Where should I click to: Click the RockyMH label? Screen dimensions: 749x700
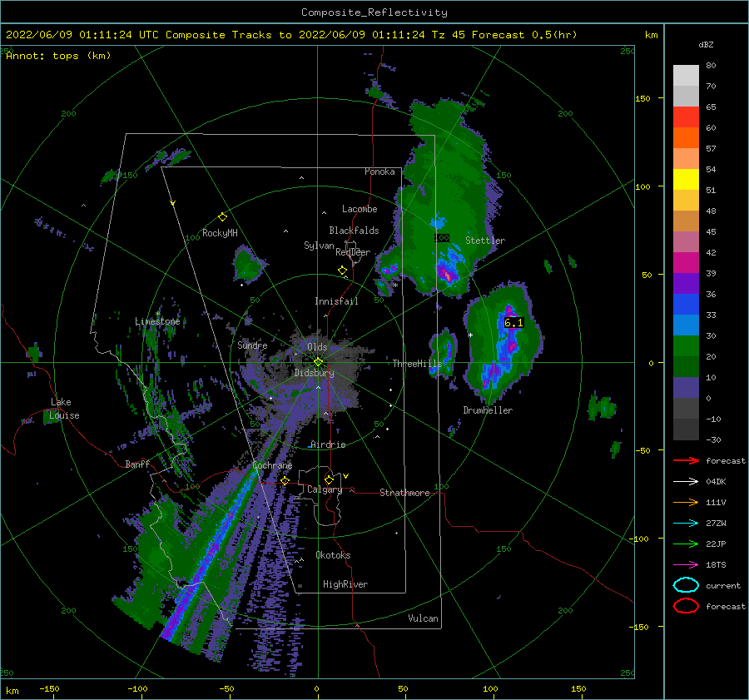pyautogui.click(x=220, y=233)
